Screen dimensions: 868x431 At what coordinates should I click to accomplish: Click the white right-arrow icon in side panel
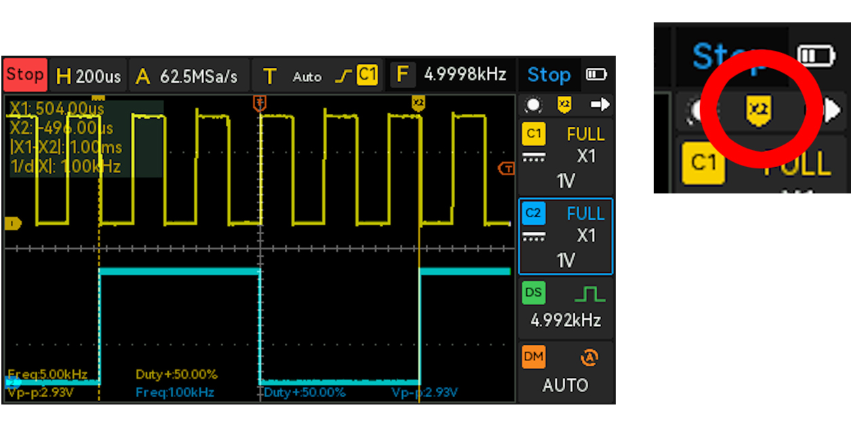point(600,105)
